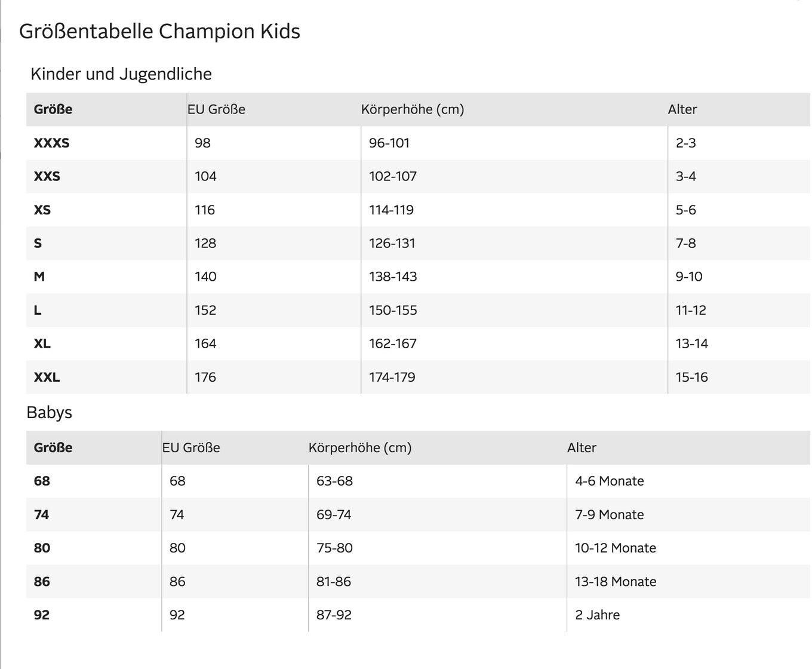Select the Babys section heading

click(49, 412)
